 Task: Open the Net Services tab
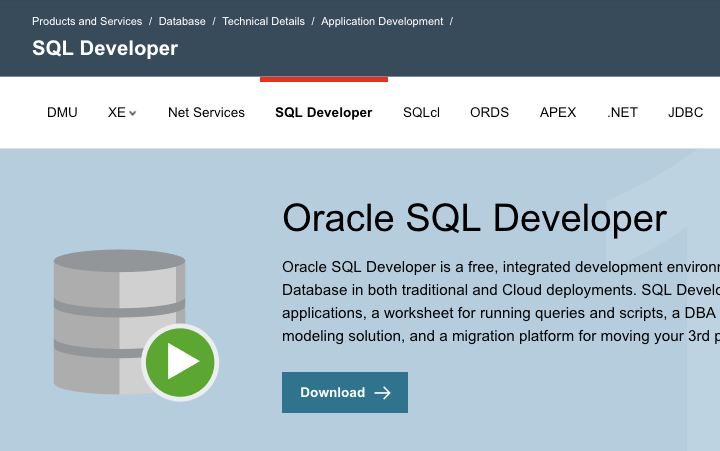206,113
